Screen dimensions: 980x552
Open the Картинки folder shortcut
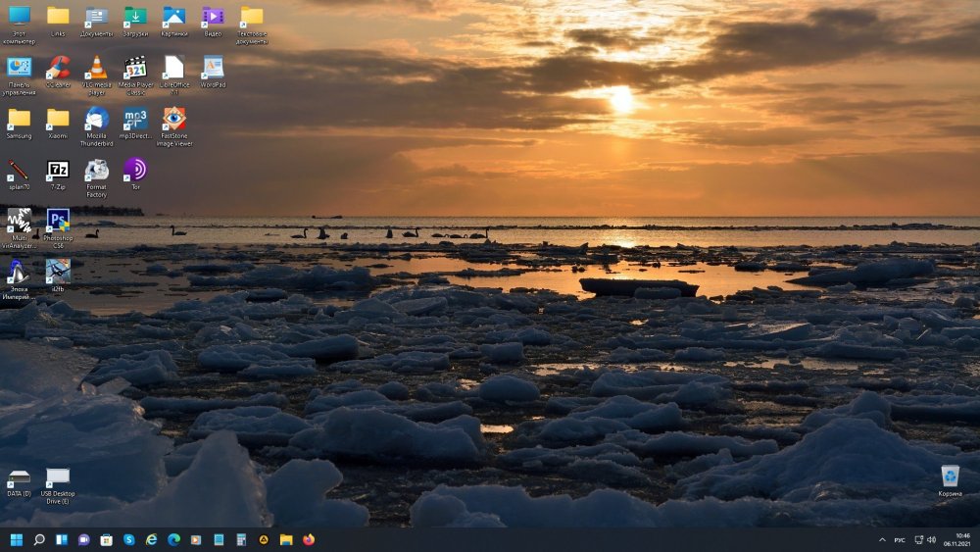173,22
